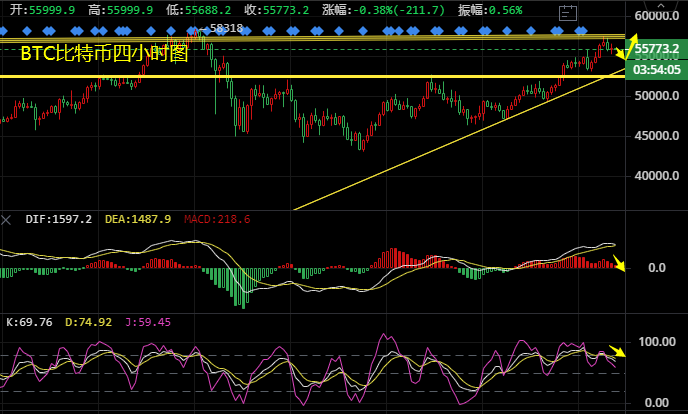Select the close price 收:55773.2 readout
The image size is (688, 414).
coord(276,10)
